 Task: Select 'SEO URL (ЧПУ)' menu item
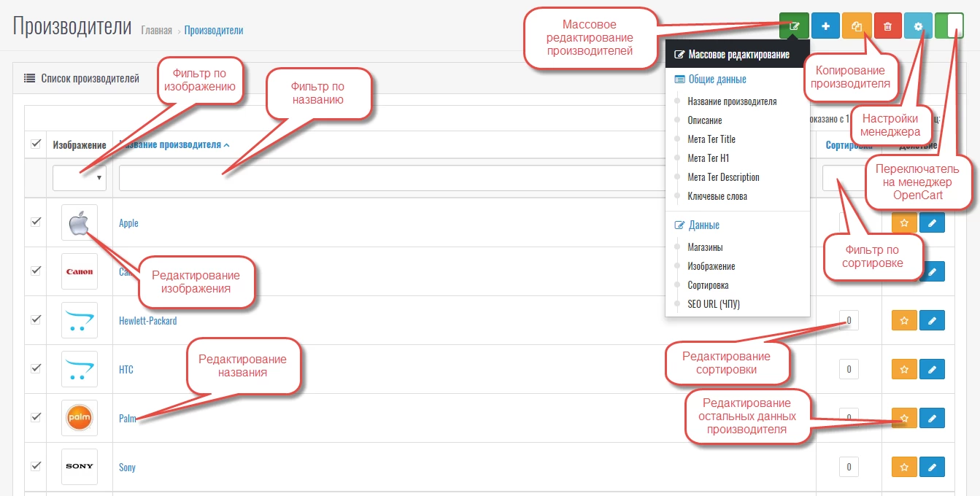[x=714, y=304]
